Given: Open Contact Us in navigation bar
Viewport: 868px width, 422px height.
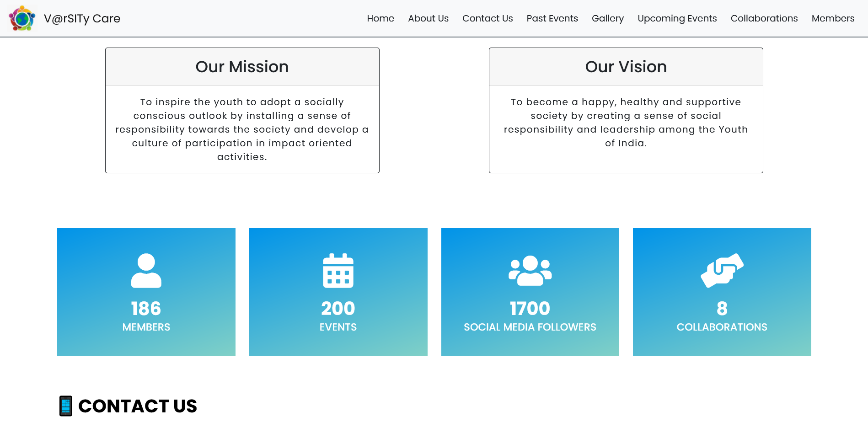Looking at the screenshot, I should [x=488, y=18].
